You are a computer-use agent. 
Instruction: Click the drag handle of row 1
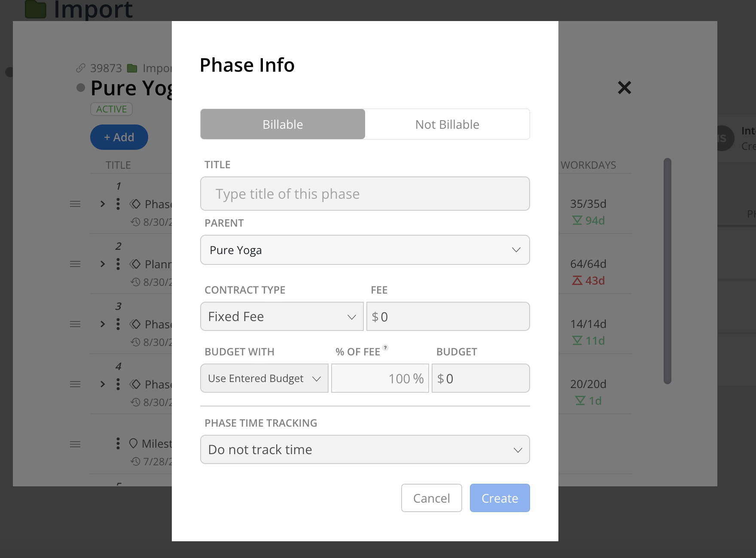[x=75, y=204]
